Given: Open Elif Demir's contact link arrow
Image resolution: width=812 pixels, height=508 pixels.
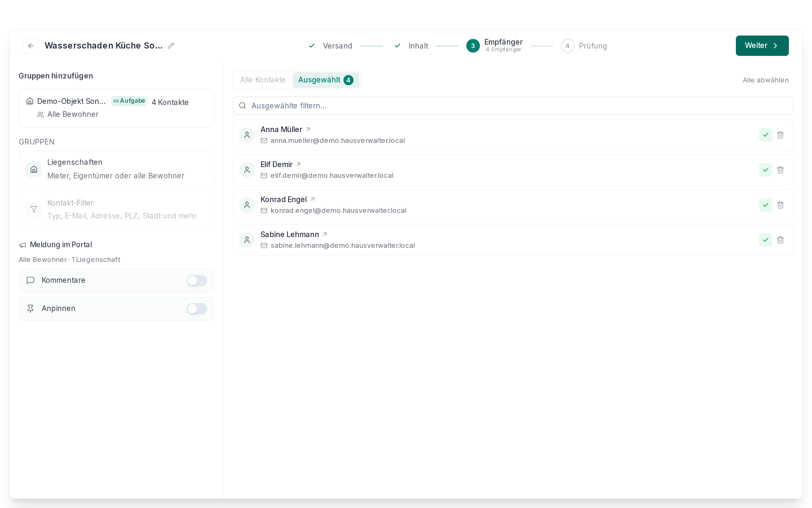Looking at the screenshot, I should tap(298, 164).
